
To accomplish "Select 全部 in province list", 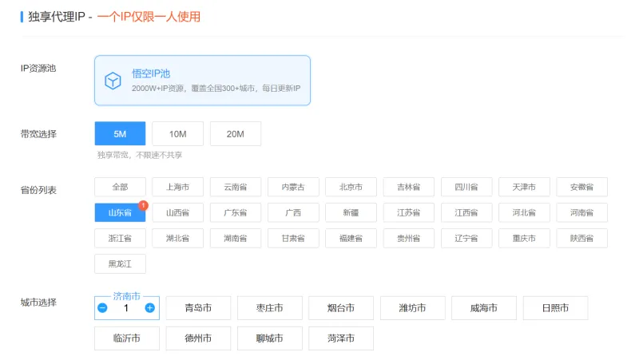I will pos(120,187).
